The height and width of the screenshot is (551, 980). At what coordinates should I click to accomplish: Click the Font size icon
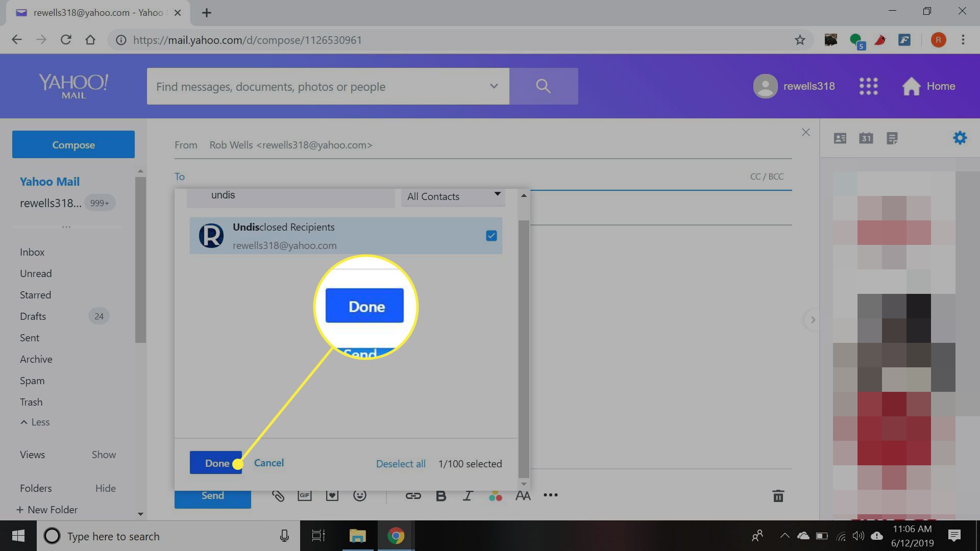pyautogui.click(x=524, y=496)
